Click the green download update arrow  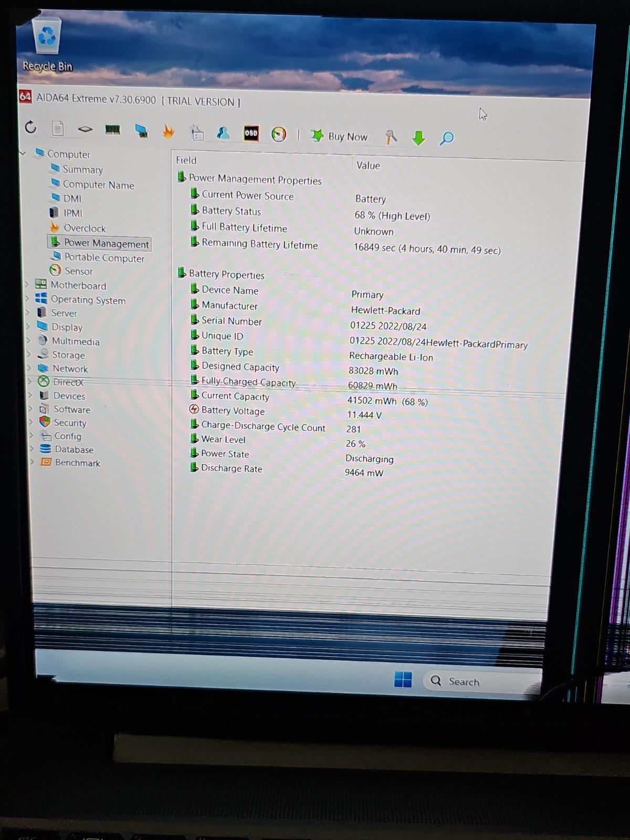click(418, 139)
